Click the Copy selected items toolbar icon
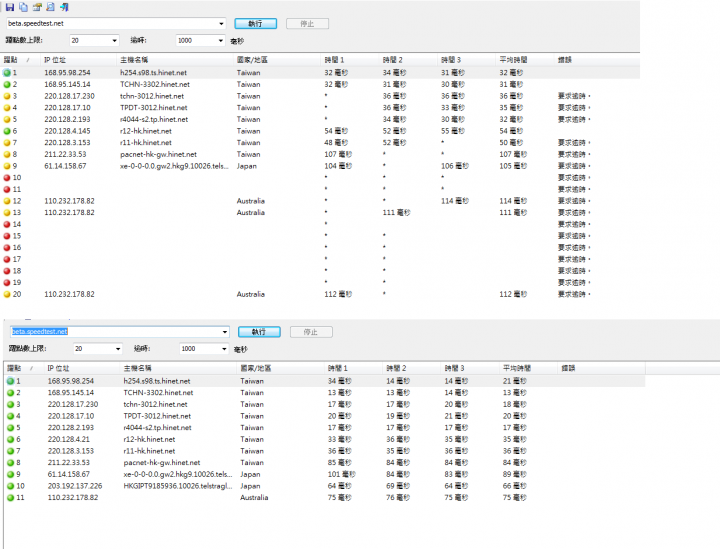 [x=23, y=7]
